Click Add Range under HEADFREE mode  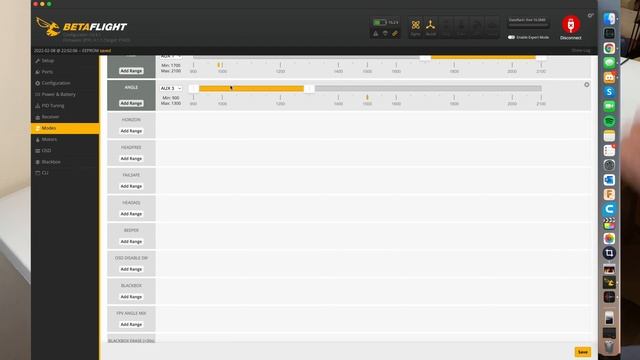pos(131,158)
